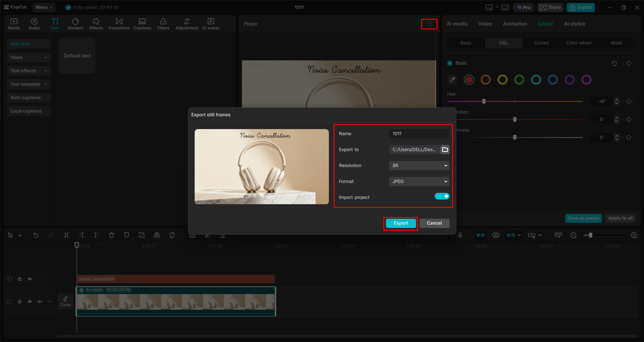Cancel the Export still frames dialog
644x342 pixels.
coord(434,223)
